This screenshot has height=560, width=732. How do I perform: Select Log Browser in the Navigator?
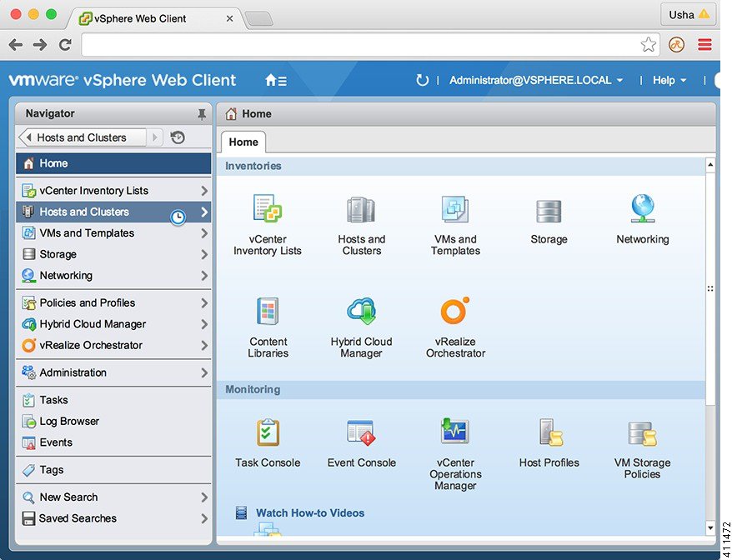pyautogui.click(x=113, y=421)
